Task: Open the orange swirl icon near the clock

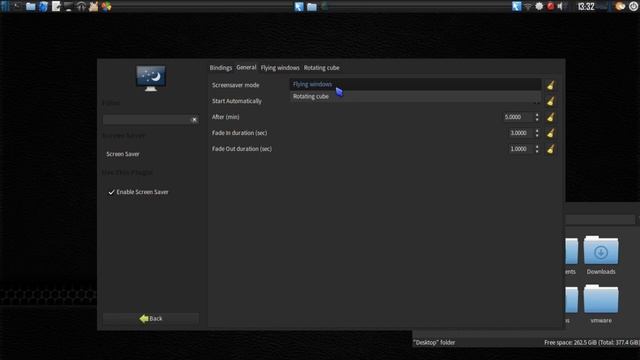Action: click(620, 7)
